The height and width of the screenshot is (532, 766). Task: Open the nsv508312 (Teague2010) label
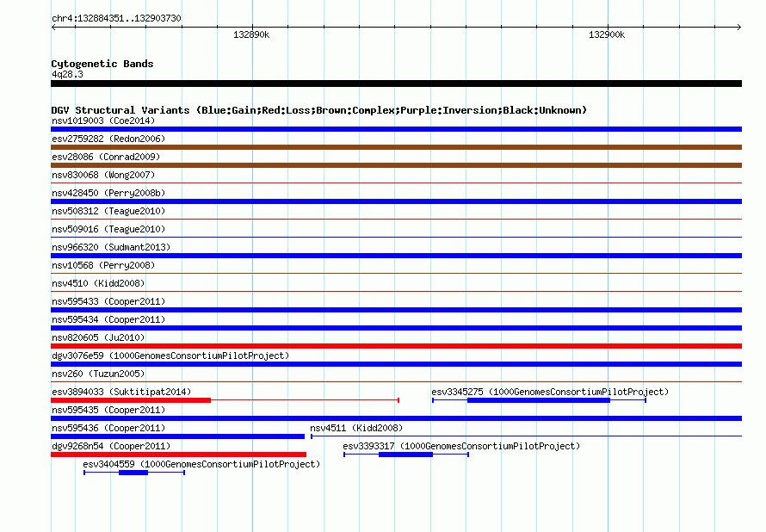108,211
